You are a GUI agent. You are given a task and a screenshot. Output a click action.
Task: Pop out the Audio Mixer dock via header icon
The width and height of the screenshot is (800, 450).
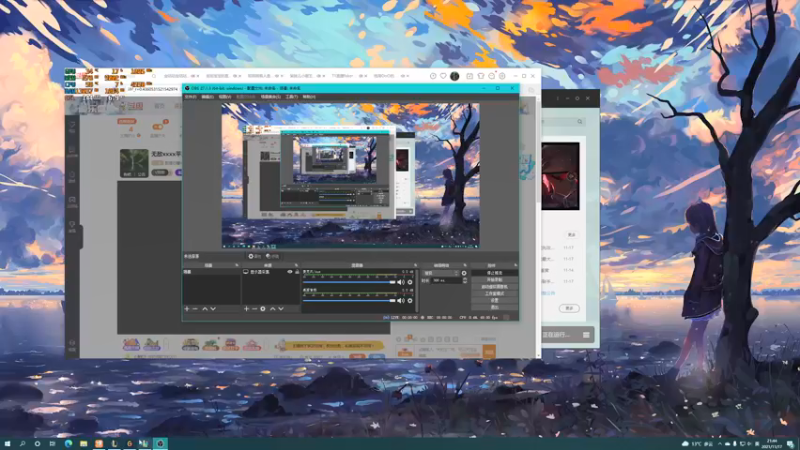tap(415, 265)
